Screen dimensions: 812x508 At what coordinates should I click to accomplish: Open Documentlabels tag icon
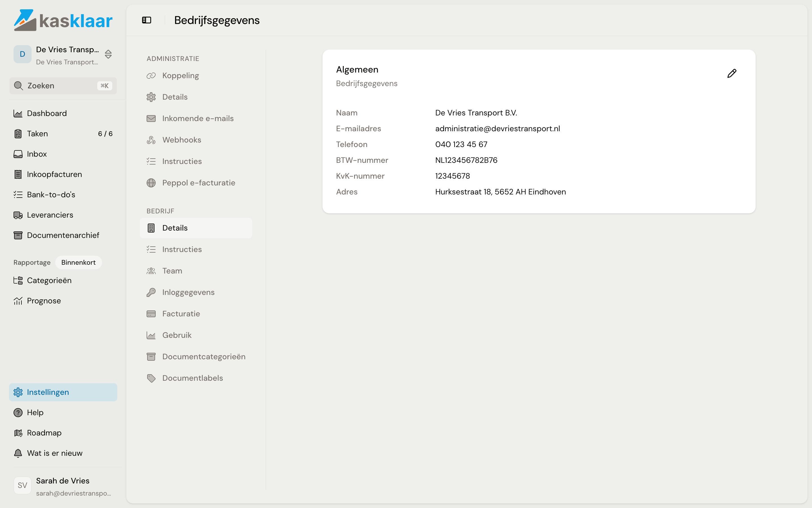(151, 378)
